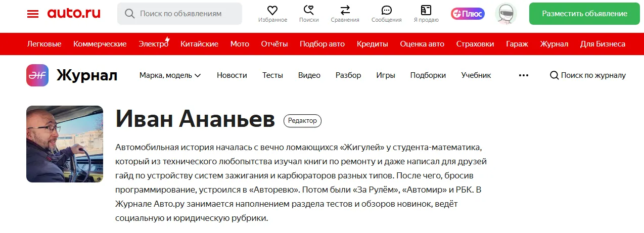Go to journal Новости

(232, 75)
